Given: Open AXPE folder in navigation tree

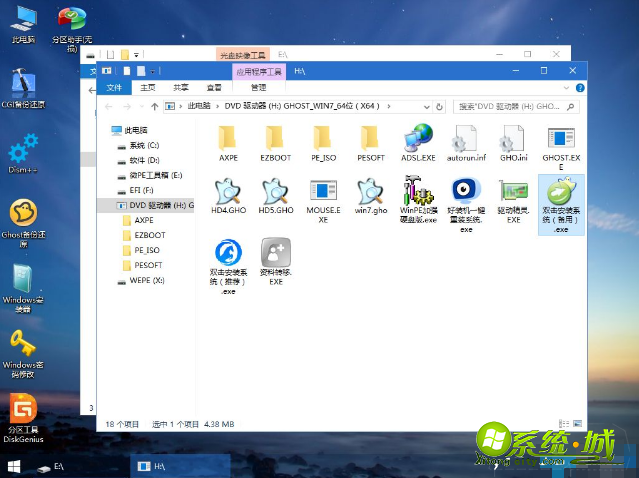Looking at the screenshot, I should (x=139, y=220).
